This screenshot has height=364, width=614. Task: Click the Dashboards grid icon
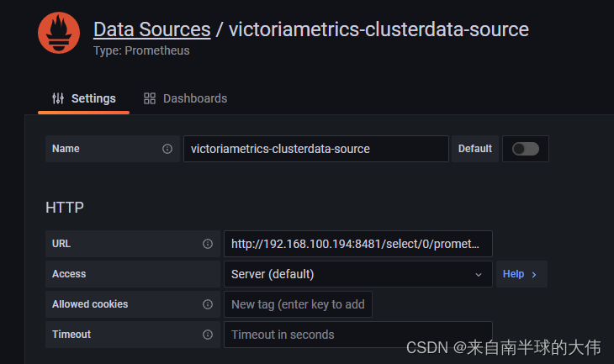pos(150,98)
